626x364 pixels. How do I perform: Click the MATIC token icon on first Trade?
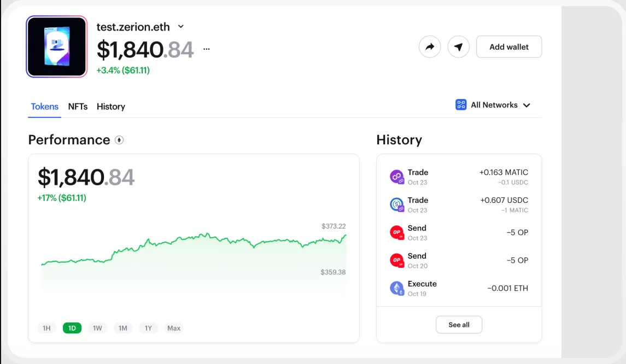[x=397, y=177]
